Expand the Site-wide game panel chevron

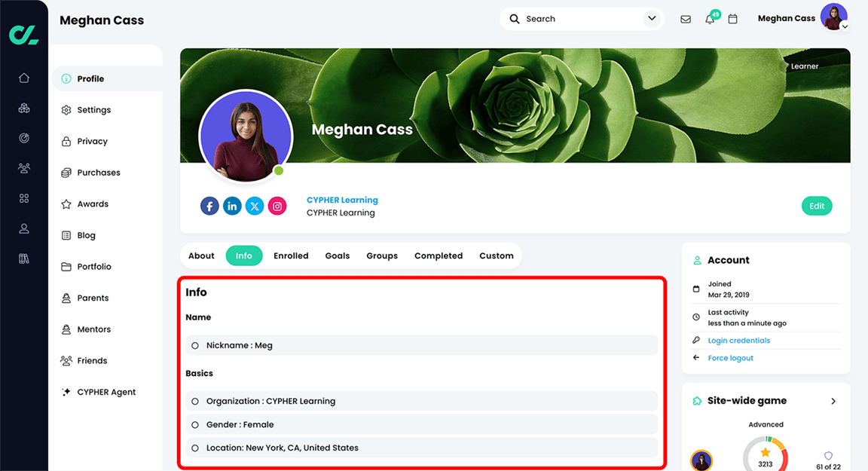click(x=833, y=401)
